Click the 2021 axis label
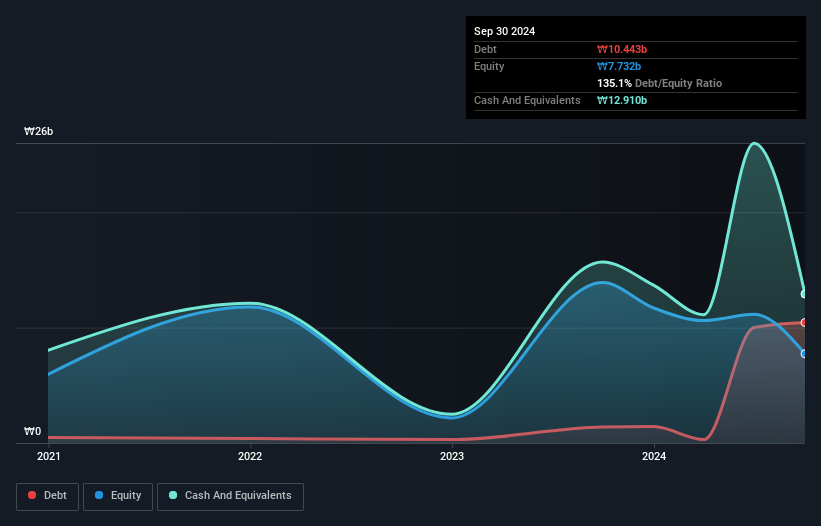The width and height of the screenshot is (821, 526). 49,456
